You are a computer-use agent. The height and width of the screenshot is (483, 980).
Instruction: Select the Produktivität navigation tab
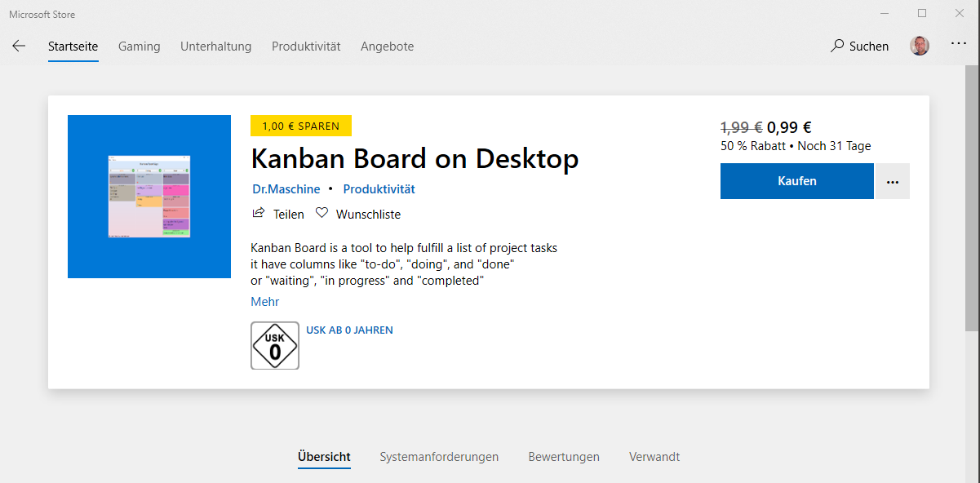coord(306,47)
